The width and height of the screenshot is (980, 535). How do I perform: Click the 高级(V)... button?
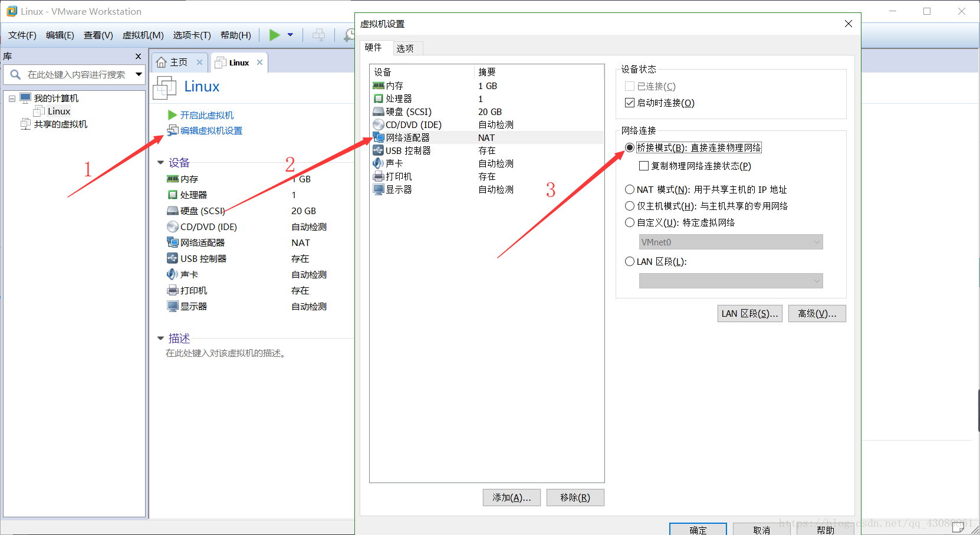(817, 313)
